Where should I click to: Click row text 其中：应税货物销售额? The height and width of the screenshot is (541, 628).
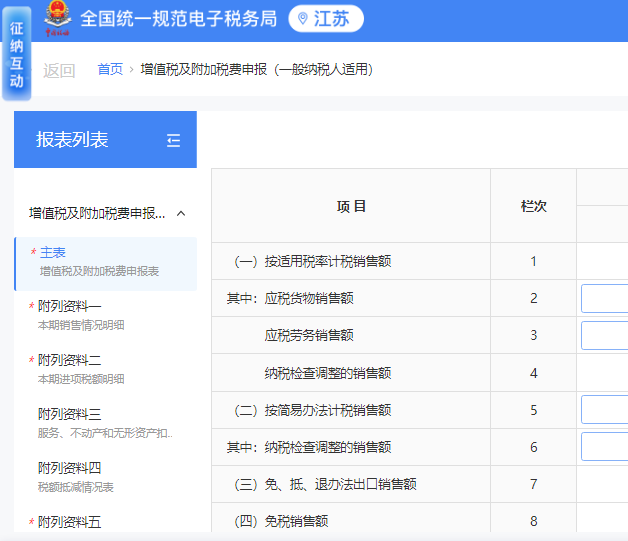pos(290,298)
